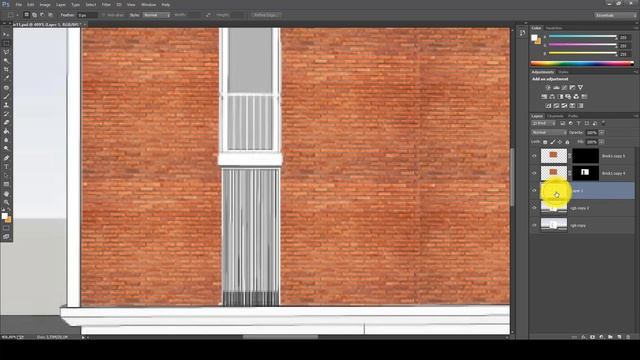Add an Exposure adjustment
Image resolution: width=640 pixels, height=360 pixels.
point(572,87)
